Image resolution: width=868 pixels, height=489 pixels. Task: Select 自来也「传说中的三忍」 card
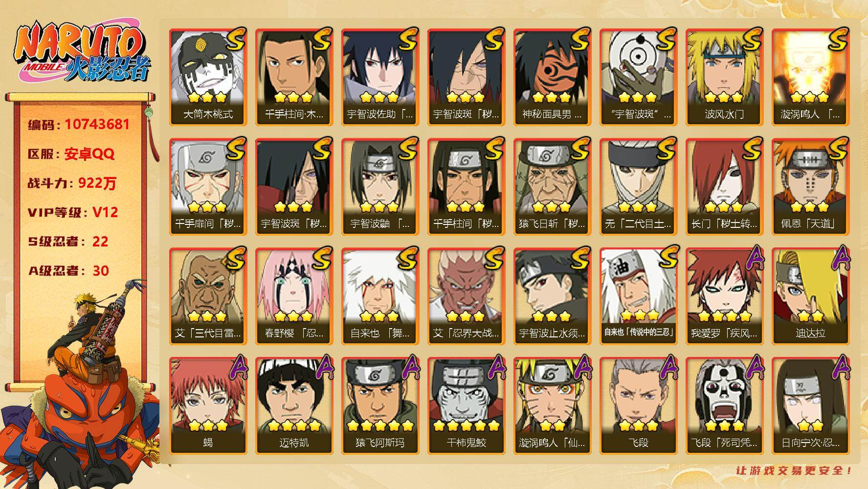(638, 296)
